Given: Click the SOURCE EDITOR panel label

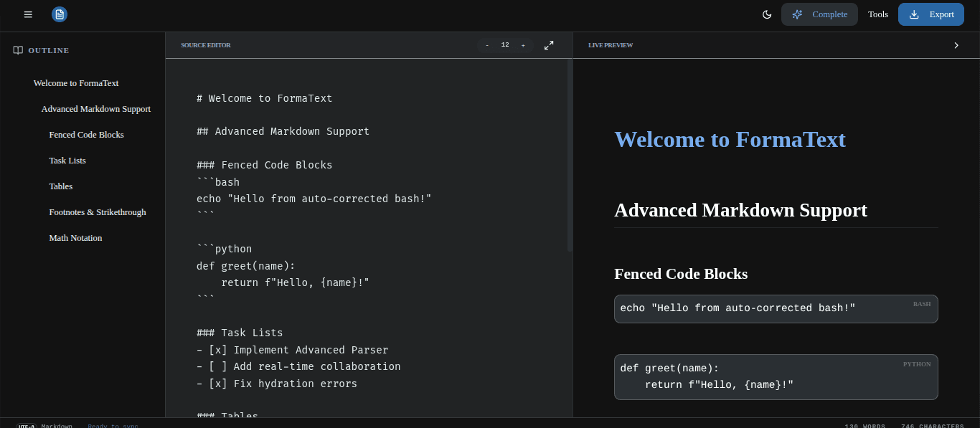Looking at the screenshot, I should point(206,45).
